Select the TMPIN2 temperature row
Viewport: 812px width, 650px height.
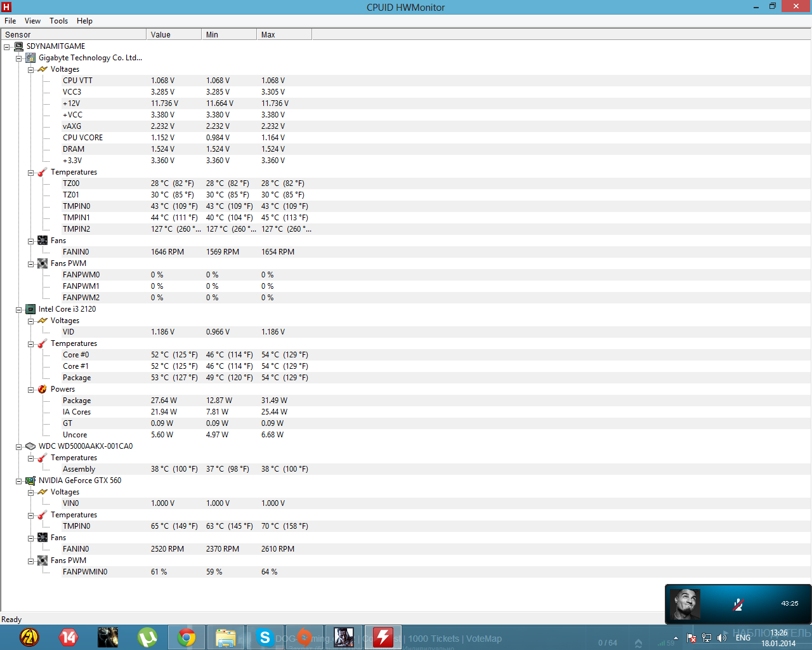pos(406,229)
